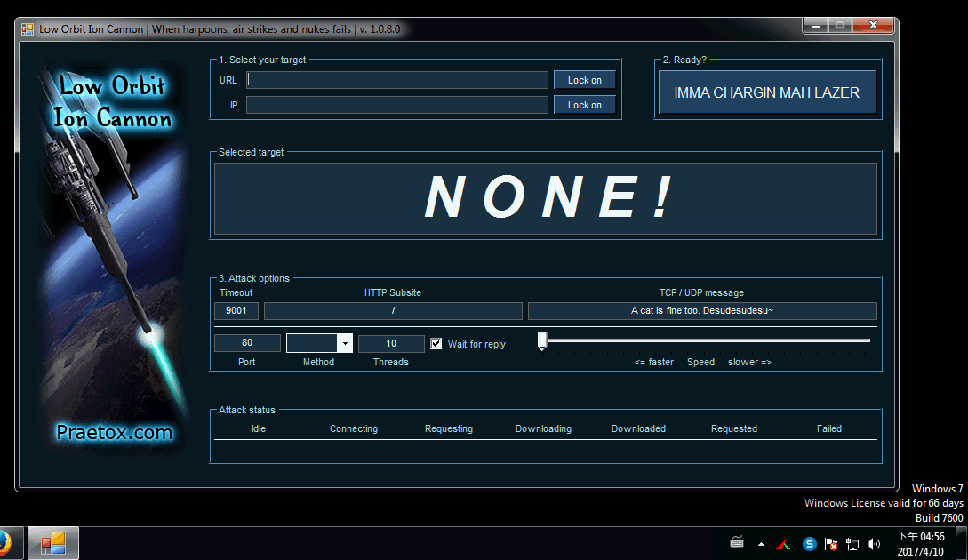The width and height of the screenshot is (968, 560).
Task: Minimize the Low Orbit Ion Cannon window
Action: point(815,25)
